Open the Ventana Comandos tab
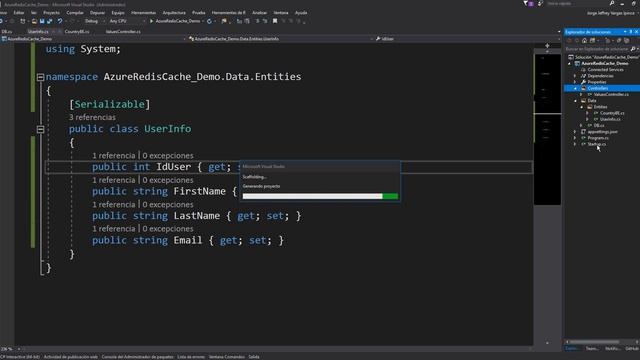The height and width of the screenshot is (360, 640). [227, 357]
